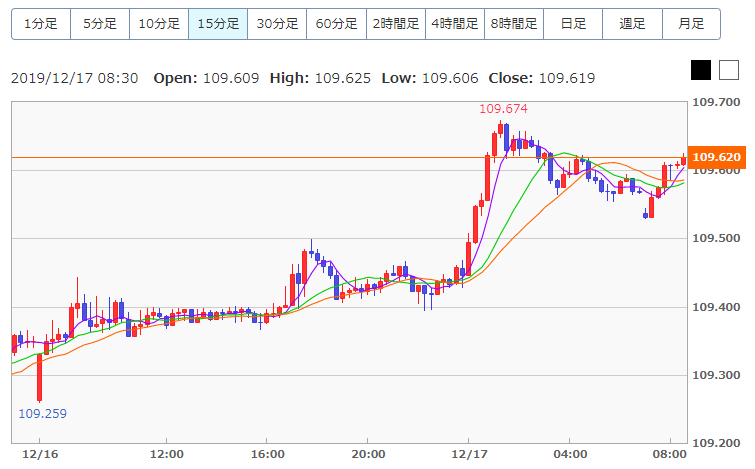Select the 60分足 timeframe
The image size is (755, 469).
(337, 24)
